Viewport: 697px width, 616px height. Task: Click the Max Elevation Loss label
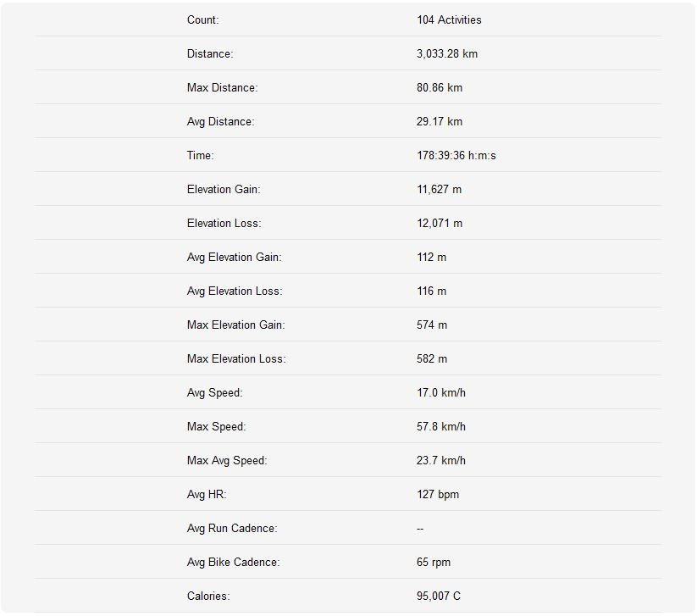236,358
